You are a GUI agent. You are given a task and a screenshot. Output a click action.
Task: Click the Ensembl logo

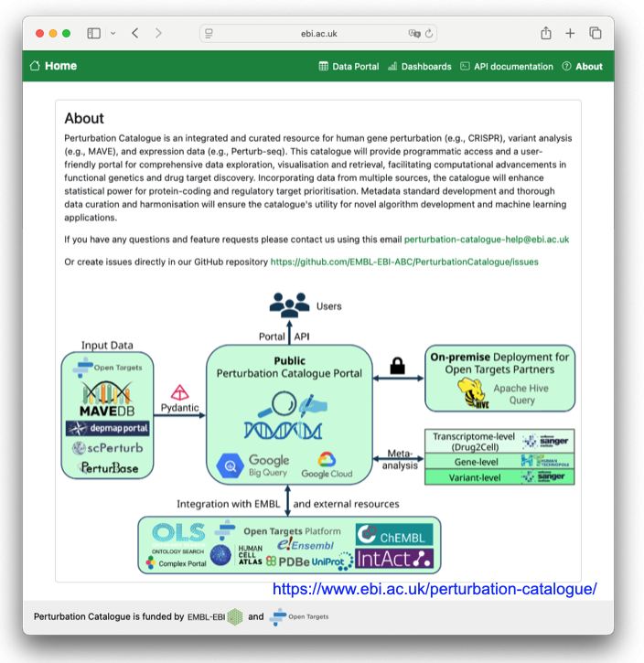click(x=306, y=545)
